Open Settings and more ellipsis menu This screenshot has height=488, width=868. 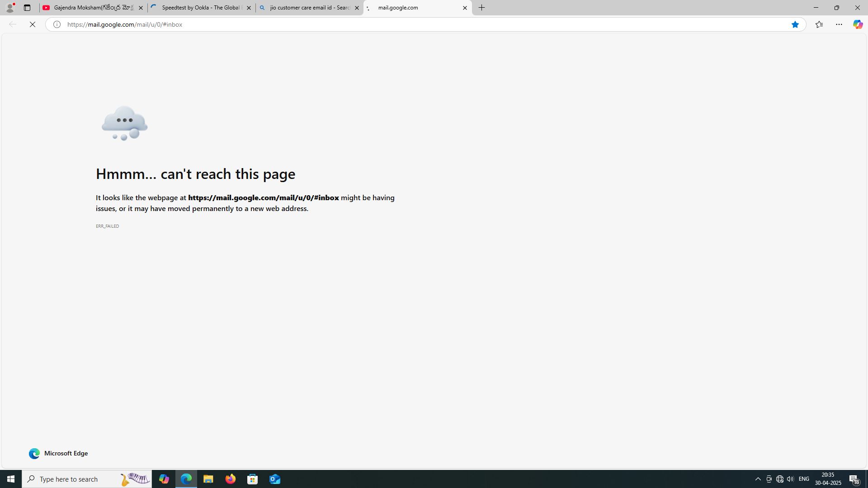pos(839,24)
